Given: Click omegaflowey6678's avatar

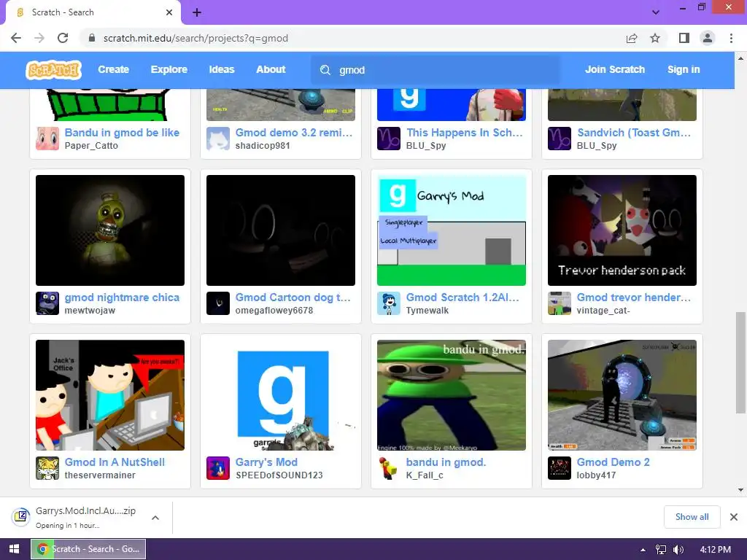Looking at the screenshot, I should click(x=218, y=303).
